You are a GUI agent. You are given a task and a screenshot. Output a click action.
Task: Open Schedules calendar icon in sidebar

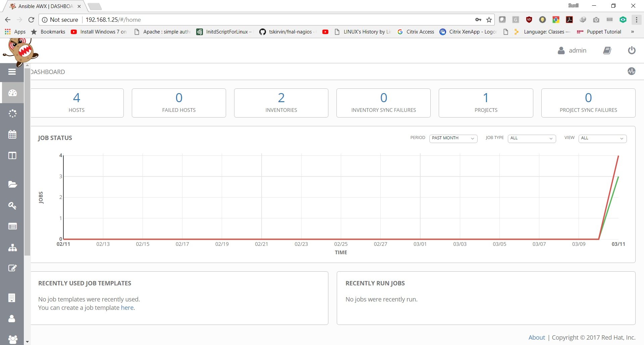(12, 134)
